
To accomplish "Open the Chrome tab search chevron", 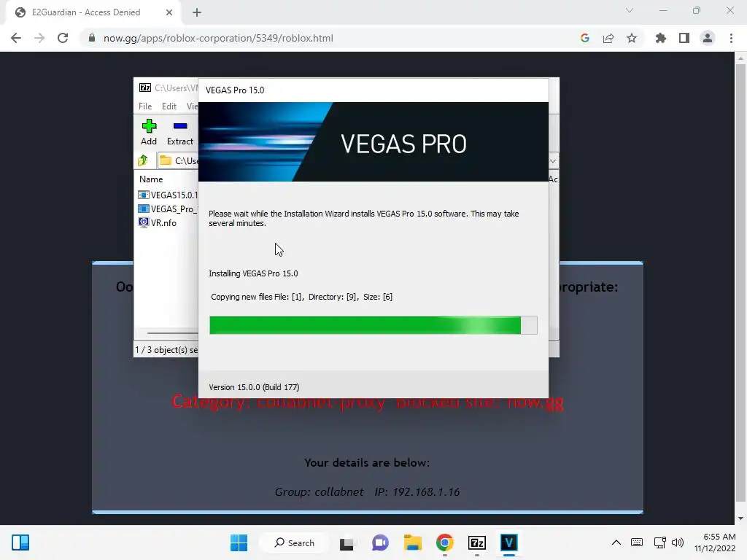I will click(630, 10).
